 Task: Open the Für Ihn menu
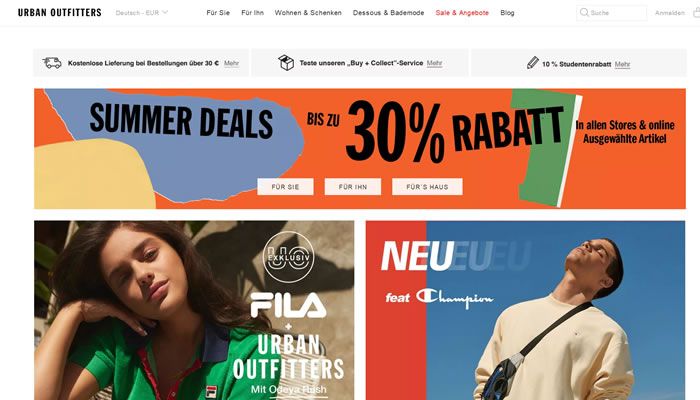252,12
